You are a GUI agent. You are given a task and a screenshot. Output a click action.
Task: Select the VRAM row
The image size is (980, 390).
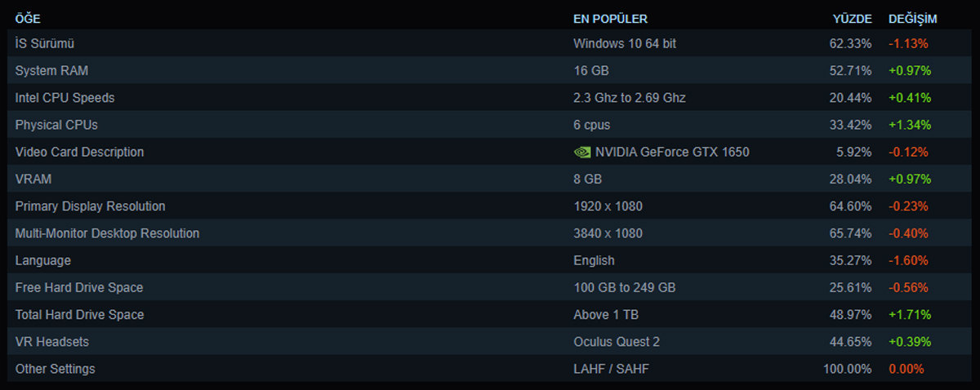pos(490,179)
